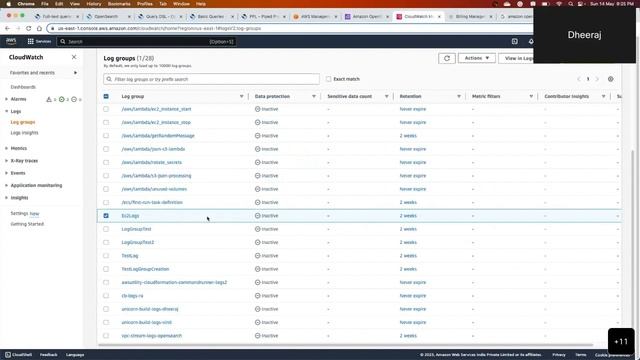Expand the Alarms section
The height and width of the screenshot is (360, 640).
(7, 99)
